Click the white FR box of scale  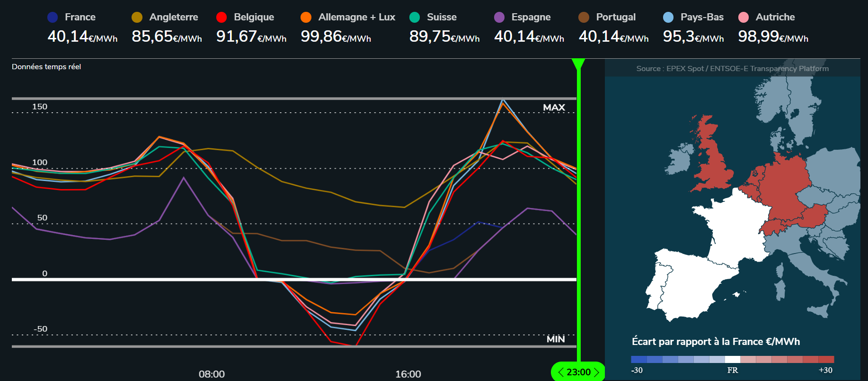click(x=732, y=360)
